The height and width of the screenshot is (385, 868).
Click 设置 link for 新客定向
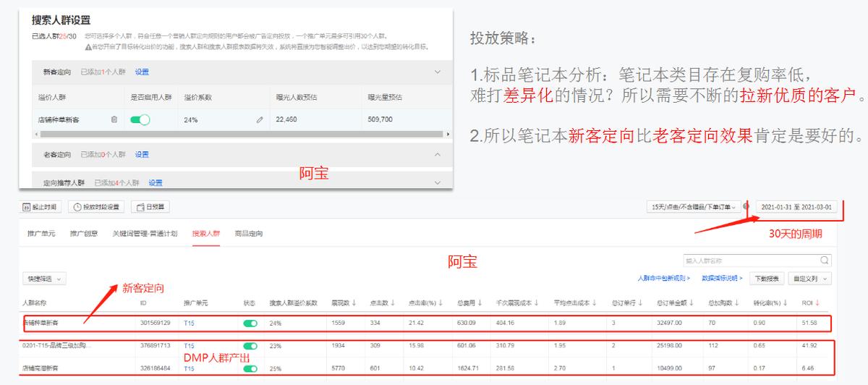(142, 72)
